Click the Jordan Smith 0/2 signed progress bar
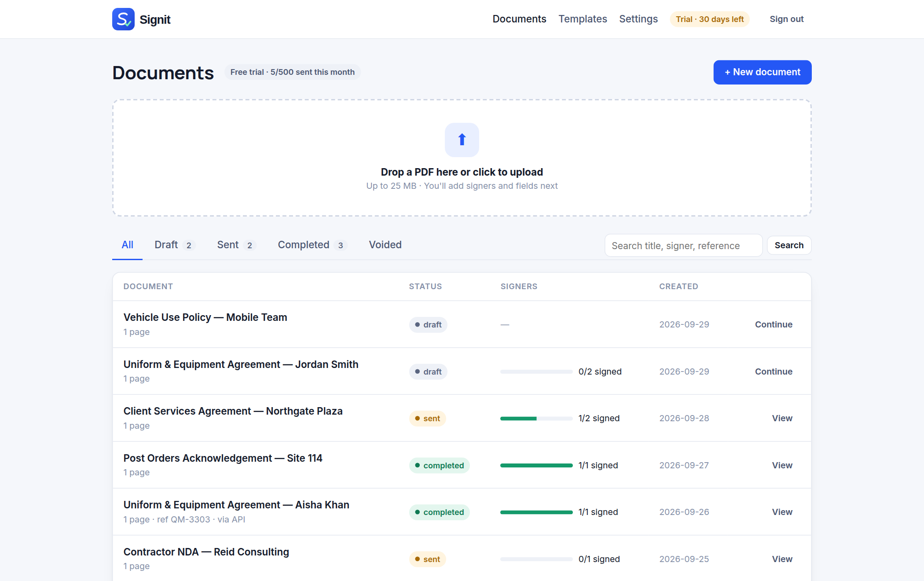Viewport: 924px width, 581px height. pyautogui.click(x=536, y=371)
